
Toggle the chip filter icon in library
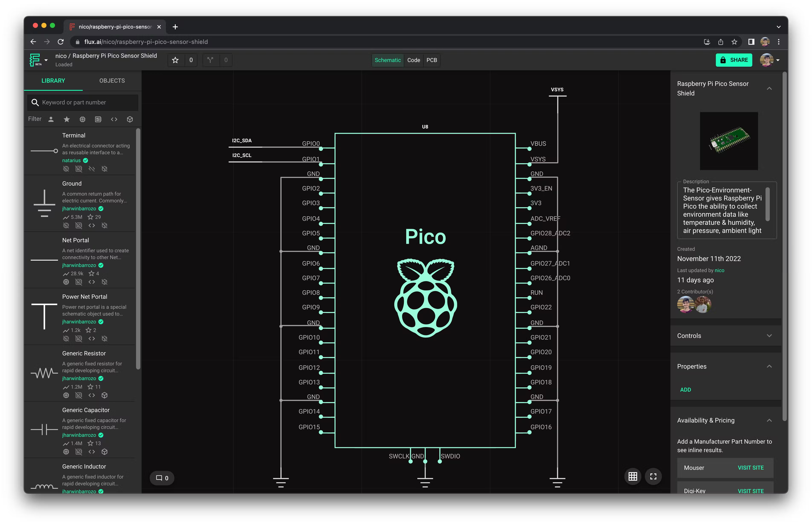(x=83, y=119)
